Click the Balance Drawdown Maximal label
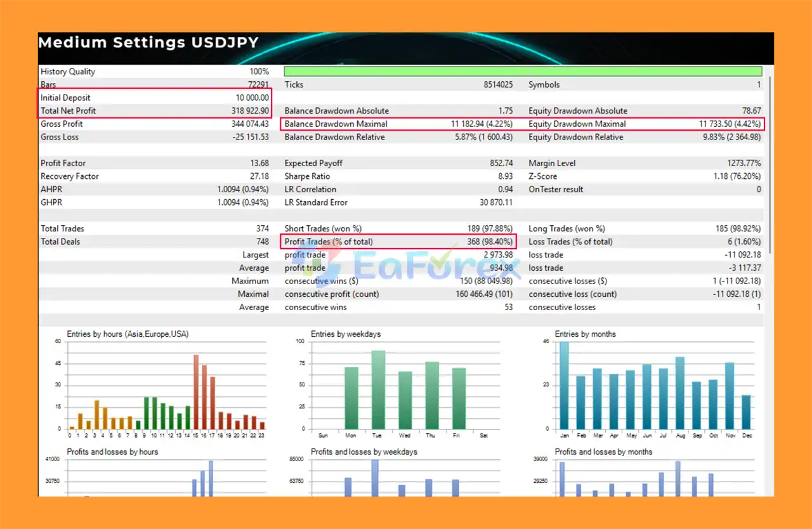 336,124
